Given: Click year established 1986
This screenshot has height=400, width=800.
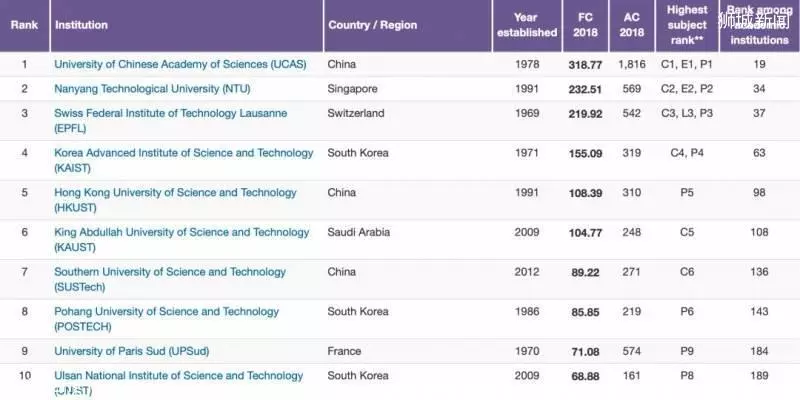Looking at the screenshot, I should [x=527, y=311].
